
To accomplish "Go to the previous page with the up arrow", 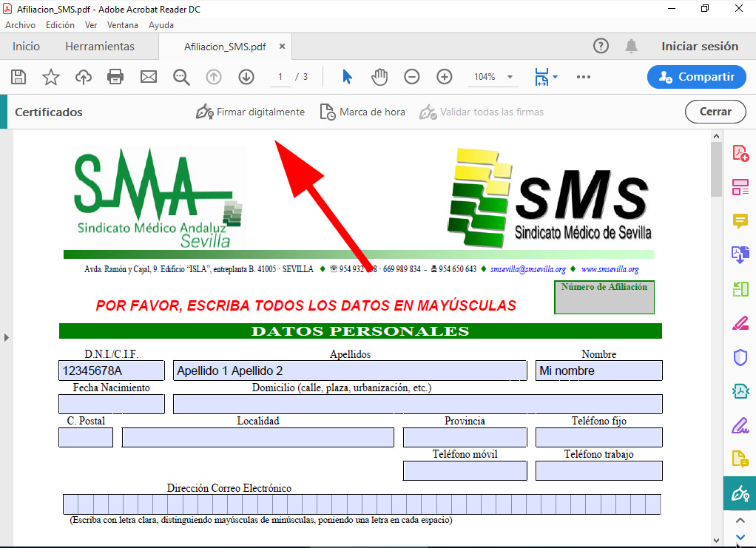I will (214, 77).
